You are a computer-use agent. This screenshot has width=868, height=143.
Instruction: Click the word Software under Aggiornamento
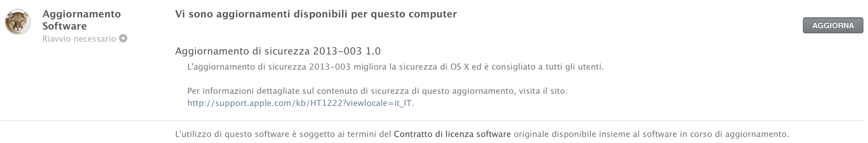click(x=64, y=26)
